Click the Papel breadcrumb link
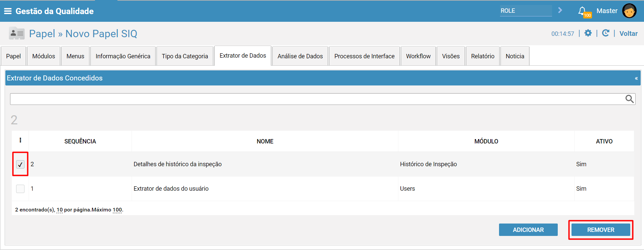This screenshot has height=250, width=644. [x=42, y=34]
